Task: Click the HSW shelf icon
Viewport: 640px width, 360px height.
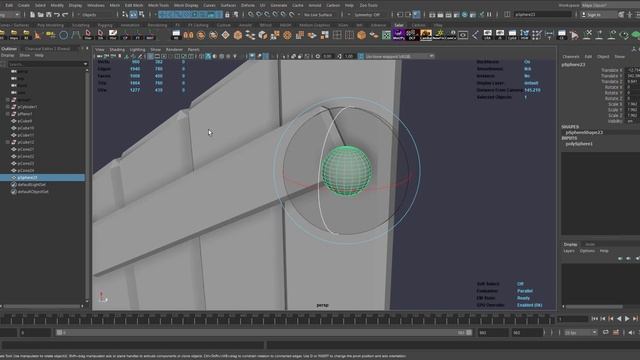Action: (x=524, y=35)
